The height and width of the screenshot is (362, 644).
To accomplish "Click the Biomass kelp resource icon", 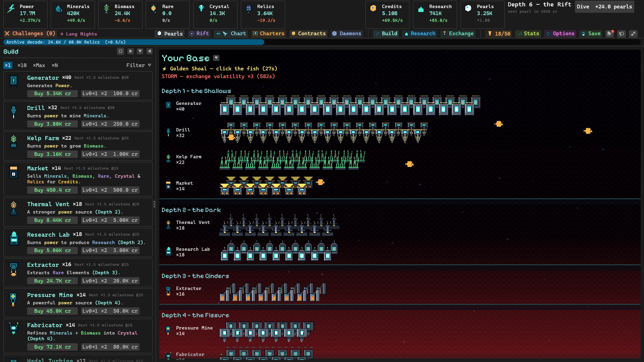I will [x=106, y=9].
